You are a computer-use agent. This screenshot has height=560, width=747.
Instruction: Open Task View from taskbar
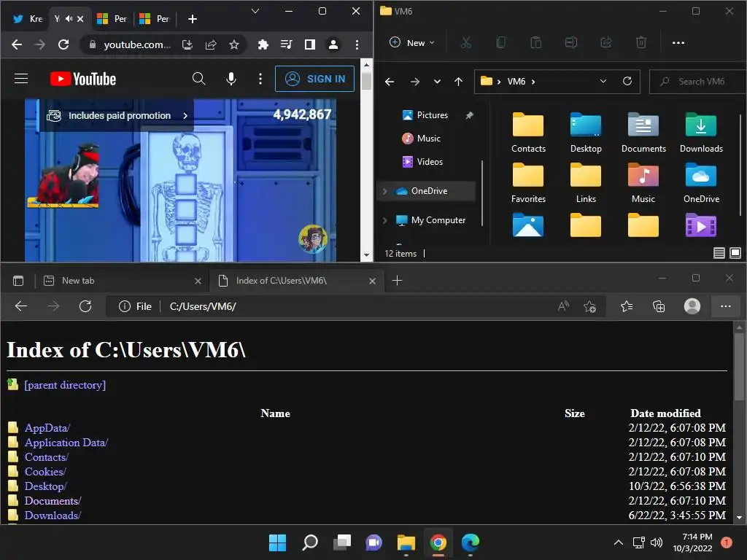pos(341,542)
